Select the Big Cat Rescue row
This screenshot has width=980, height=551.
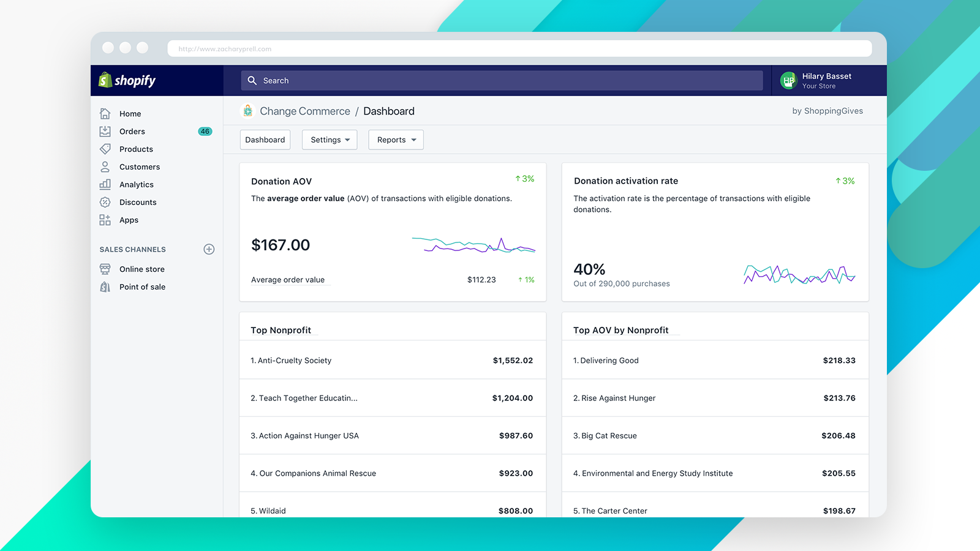tap(715, 436)
